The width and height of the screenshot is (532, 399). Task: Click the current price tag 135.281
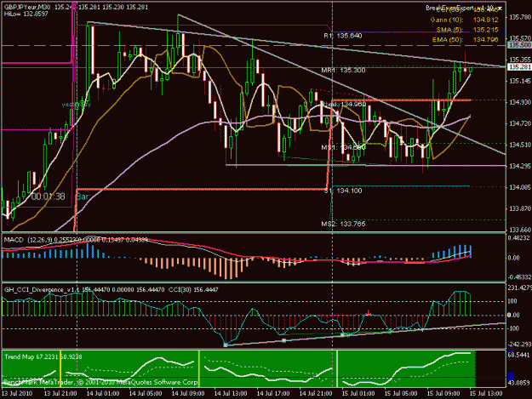point(519,67)
